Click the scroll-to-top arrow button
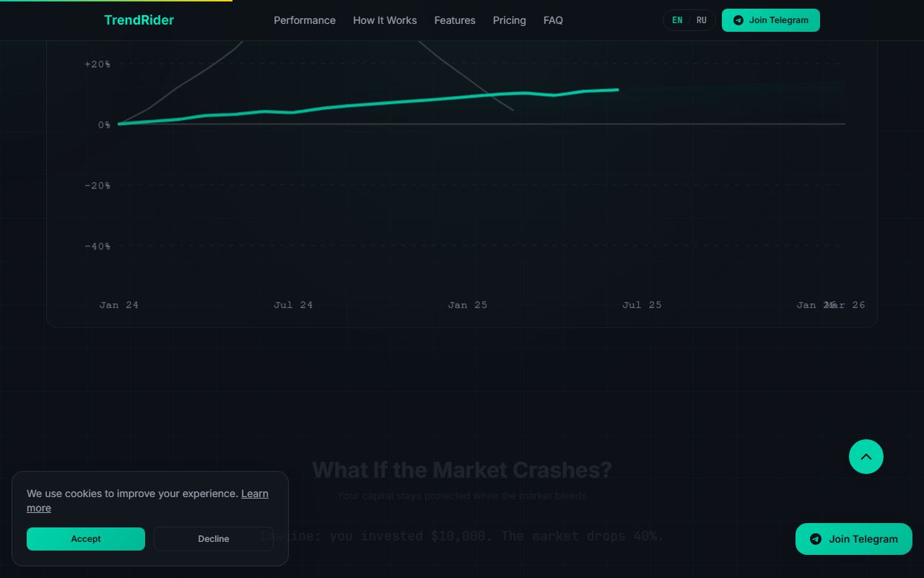 pos(866,457)
